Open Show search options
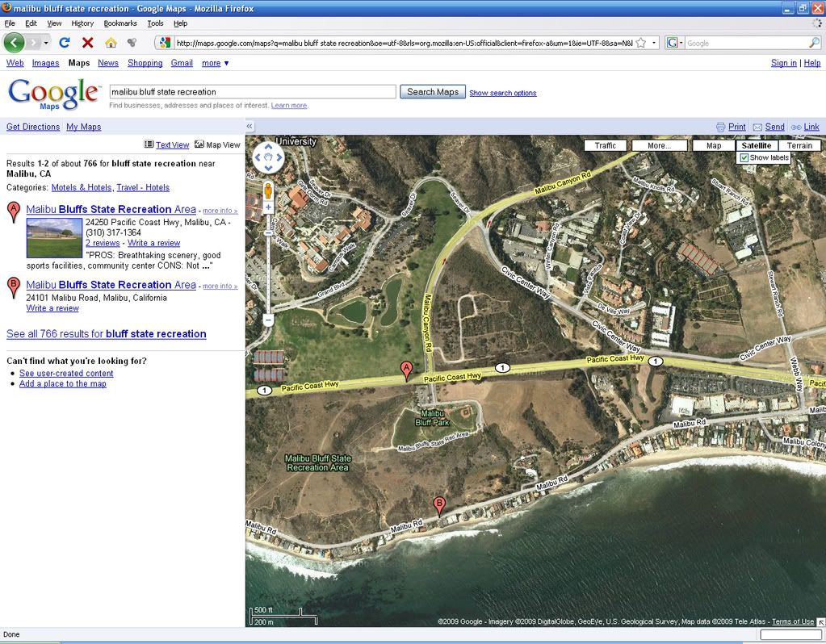Screen dimensions: 826x644 pos(502,93)
